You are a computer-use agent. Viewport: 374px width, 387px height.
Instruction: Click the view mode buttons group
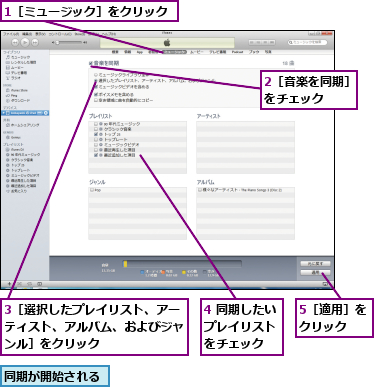[262, 43]
